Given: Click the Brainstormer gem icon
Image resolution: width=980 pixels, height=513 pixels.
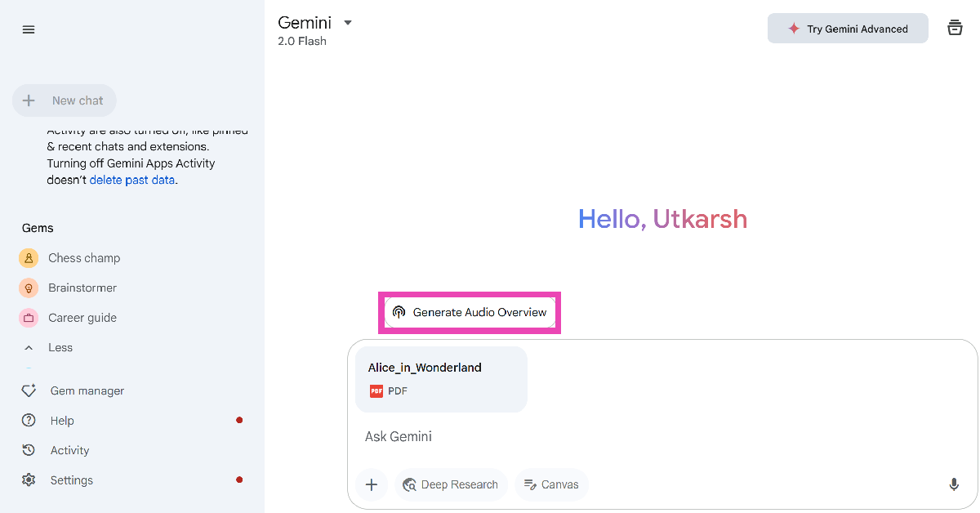Looking at the screenshot, I should 29,288.
